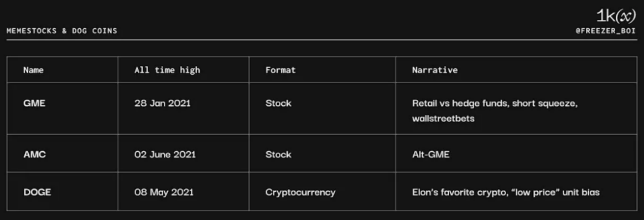Click the @FREEZER_BOI handle

pyautogui.click(x=605, y=31)
